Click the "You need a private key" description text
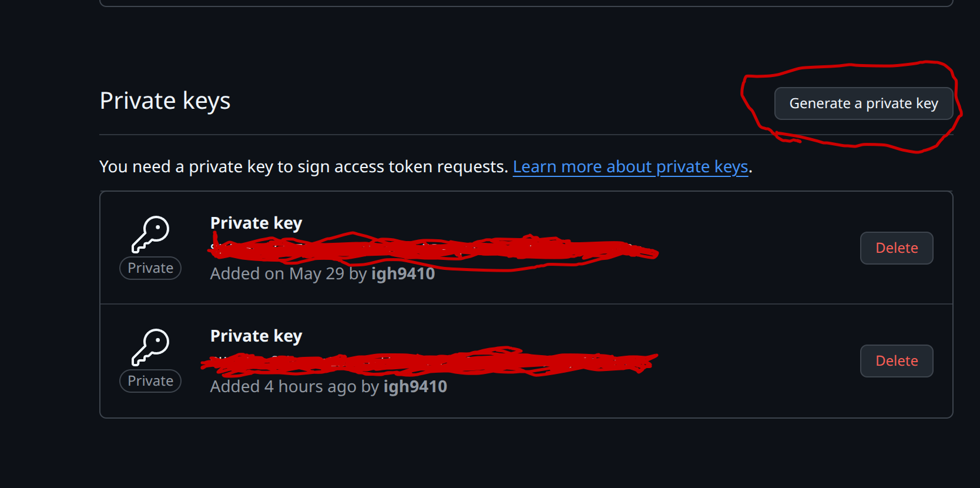980x488 pixels. (303, 167)
